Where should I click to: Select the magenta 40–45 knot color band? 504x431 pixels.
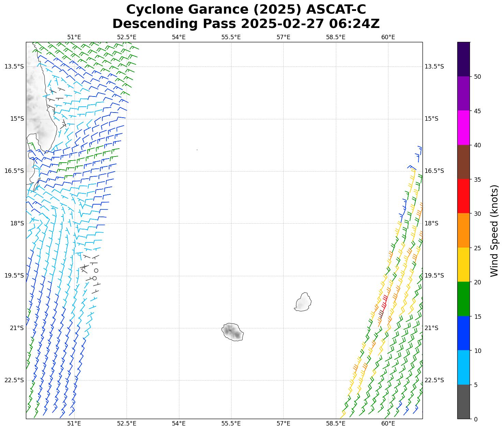tap(463, 128)
